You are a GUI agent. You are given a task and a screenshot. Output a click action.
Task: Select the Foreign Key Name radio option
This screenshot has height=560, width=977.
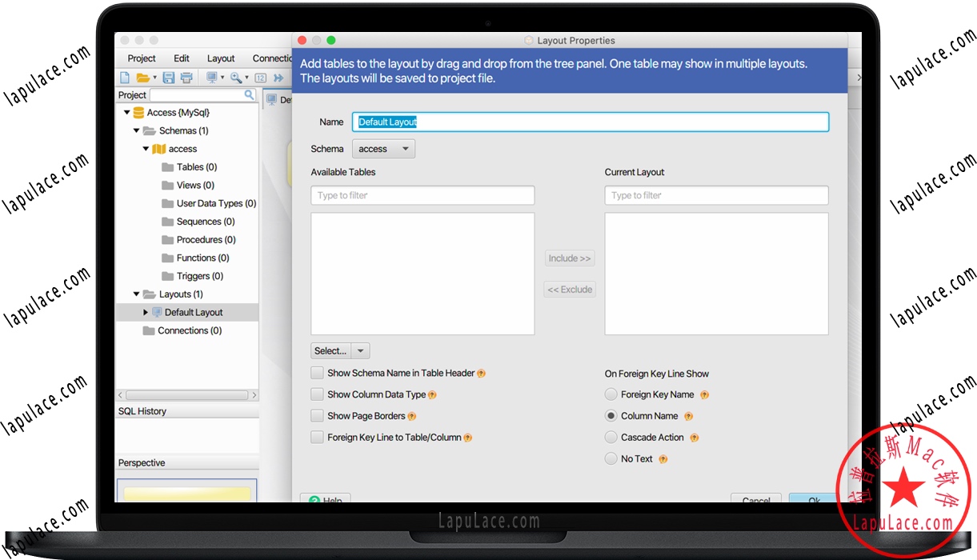click(x=611, y=394)
